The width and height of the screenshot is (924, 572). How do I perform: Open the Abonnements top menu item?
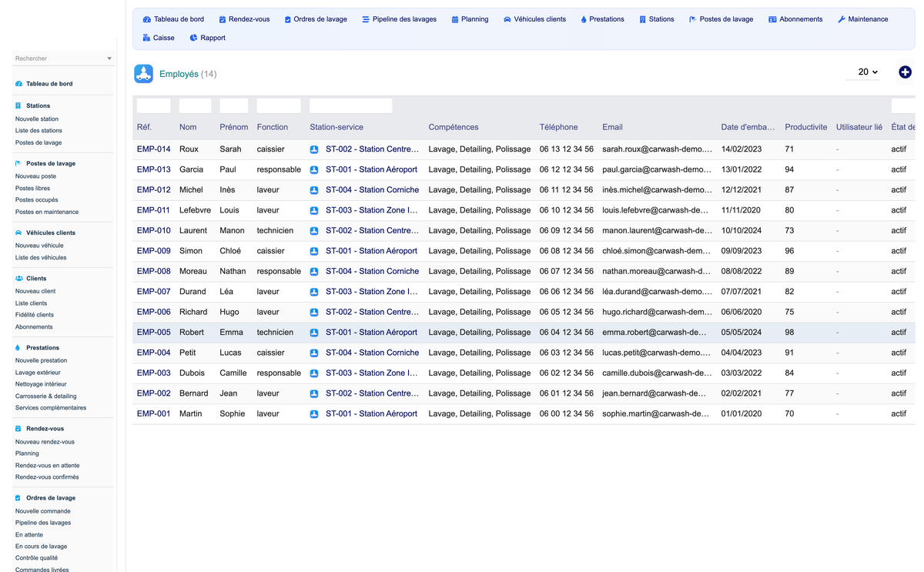click(x=795, y=19)
